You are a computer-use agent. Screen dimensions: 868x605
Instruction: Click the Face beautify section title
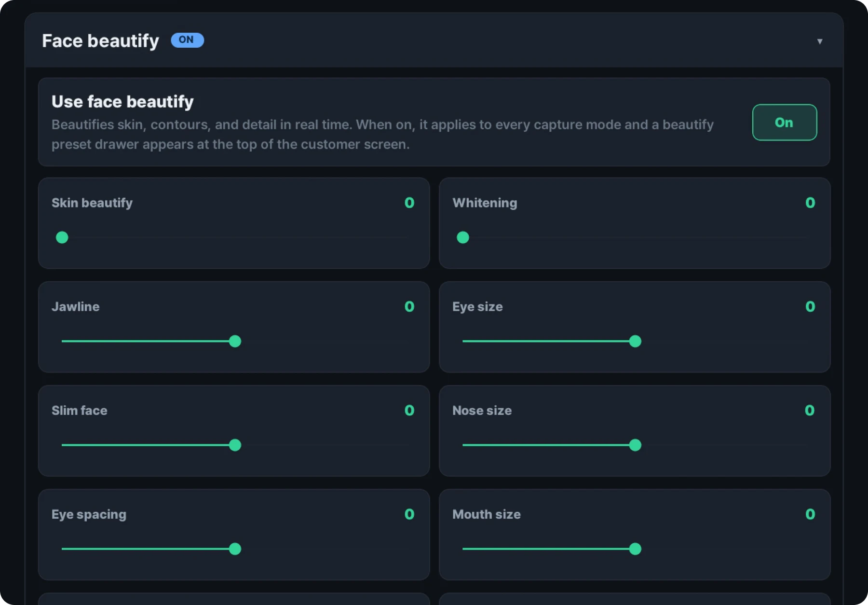click(x=100, y=41)
